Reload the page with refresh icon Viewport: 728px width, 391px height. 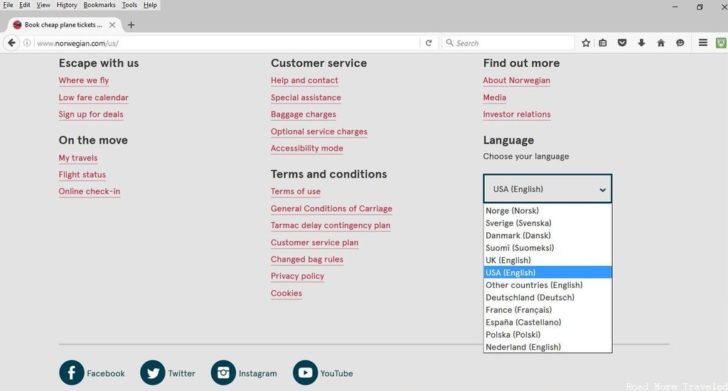(x=429, y=43)
